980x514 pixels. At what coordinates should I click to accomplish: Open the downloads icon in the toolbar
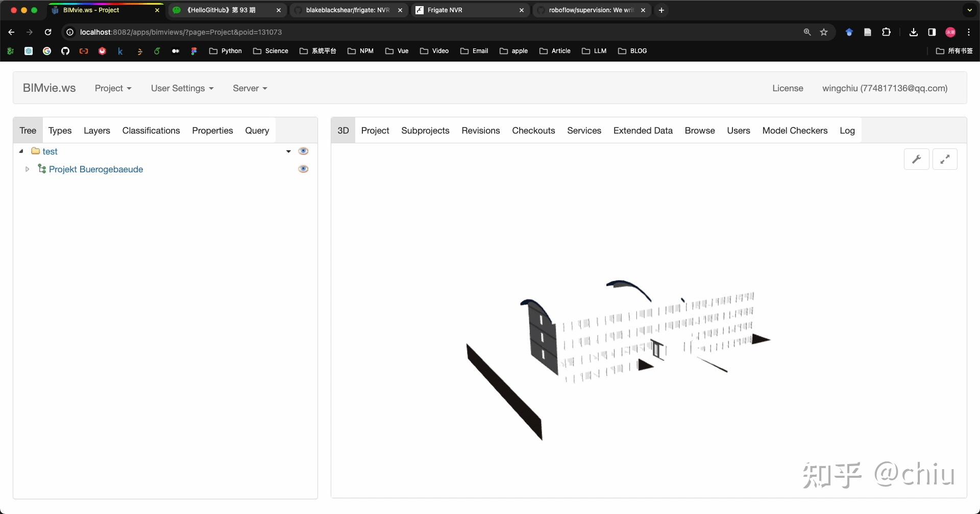(913, 32)
